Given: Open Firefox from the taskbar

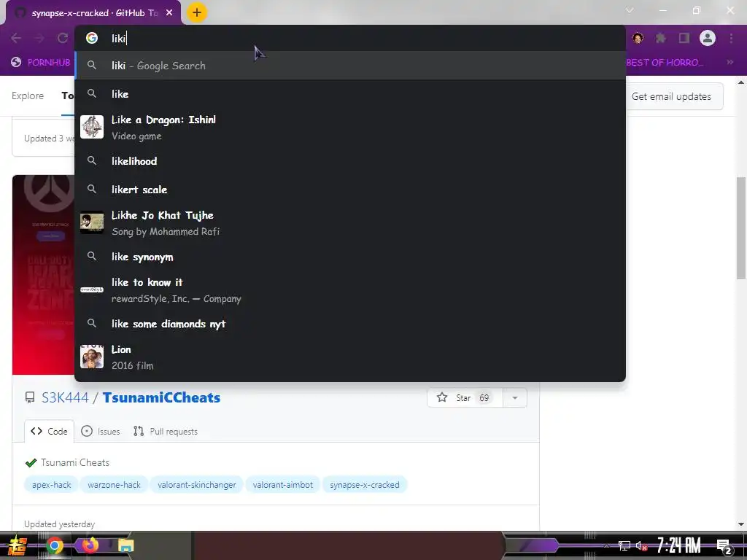Looking at the screenshot, I should 90,545.
